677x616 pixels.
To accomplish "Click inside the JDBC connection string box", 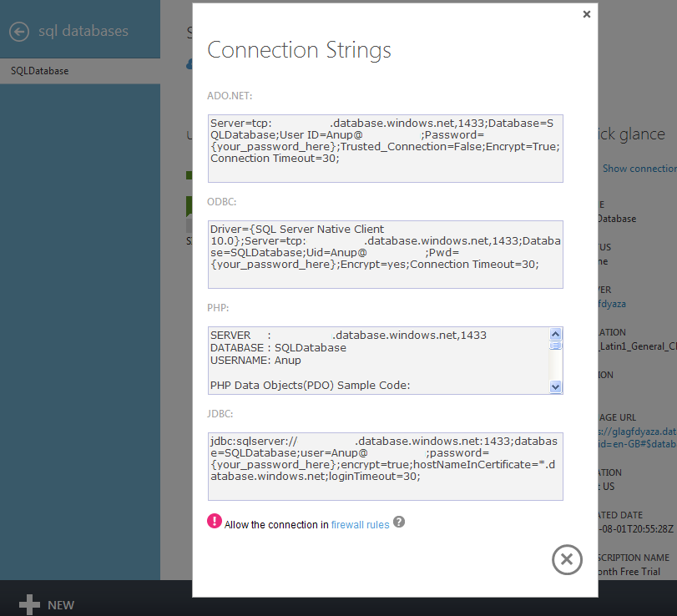I will [385, 466].
